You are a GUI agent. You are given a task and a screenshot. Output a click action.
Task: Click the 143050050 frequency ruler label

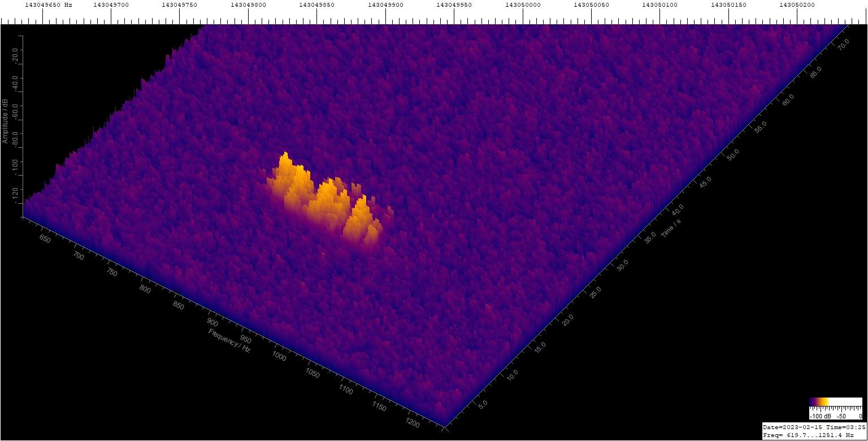[x=591, y=5]
